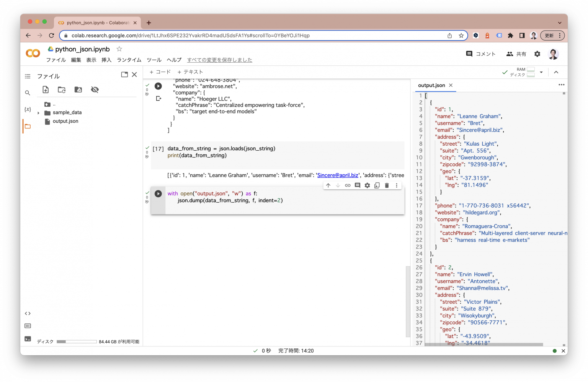Open the file upload icon in Files panel
The width and height of the screenshot is (588, 382).
pos(46,89)
